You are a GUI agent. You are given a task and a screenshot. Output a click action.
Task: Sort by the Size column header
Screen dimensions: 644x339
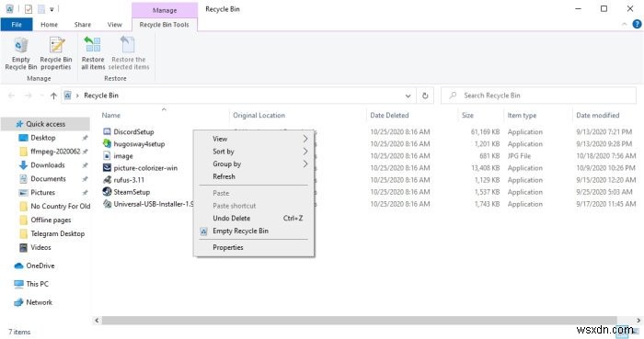tap(467, 115)
